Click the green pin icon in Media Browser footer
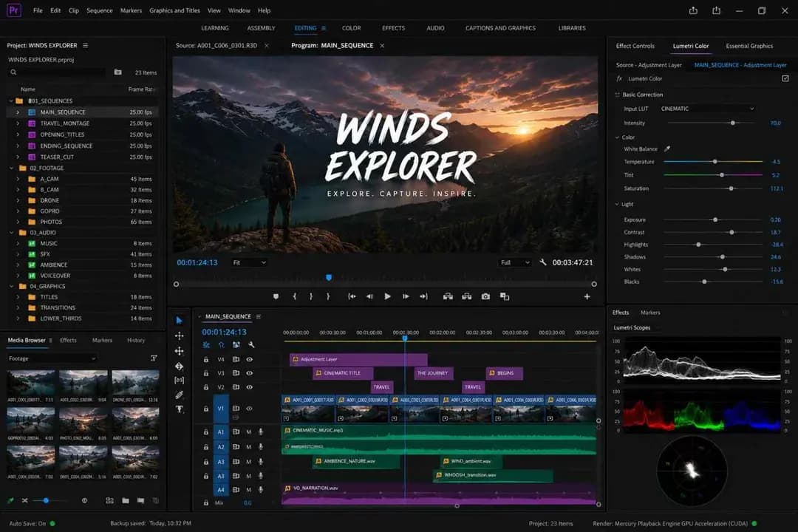The width and height of the screenshot is (798, 532). (10, 500)
